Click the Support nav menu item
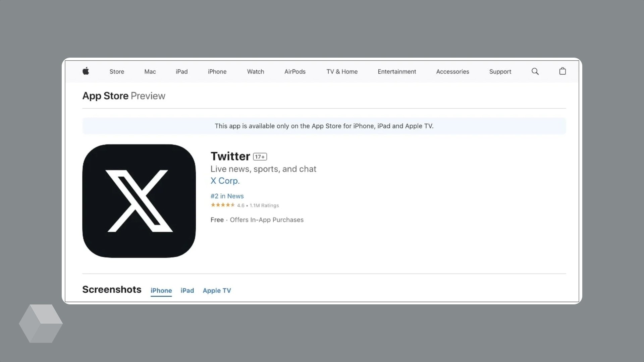The image size is (644, 362). [x=500, y=72]
